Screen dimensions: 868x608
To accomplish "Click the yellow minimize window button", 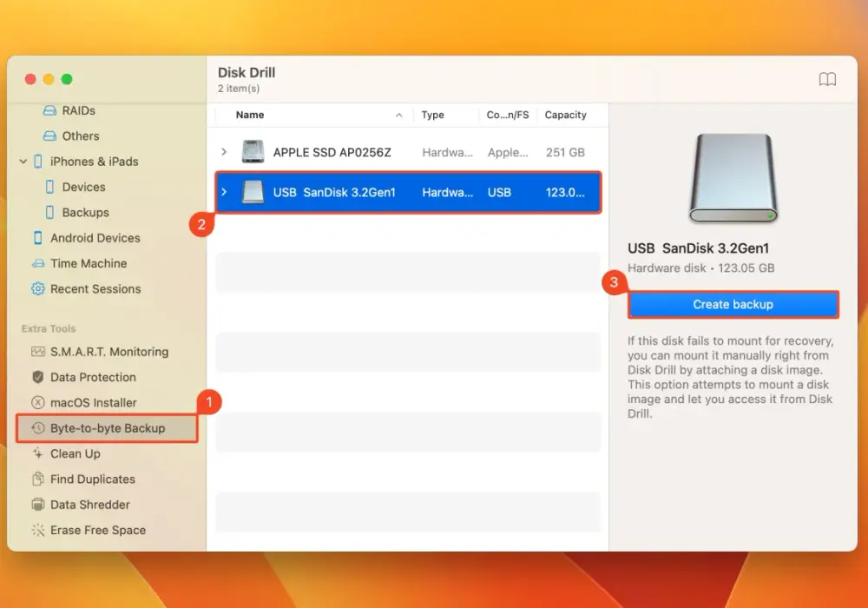I will click(49, 79).
